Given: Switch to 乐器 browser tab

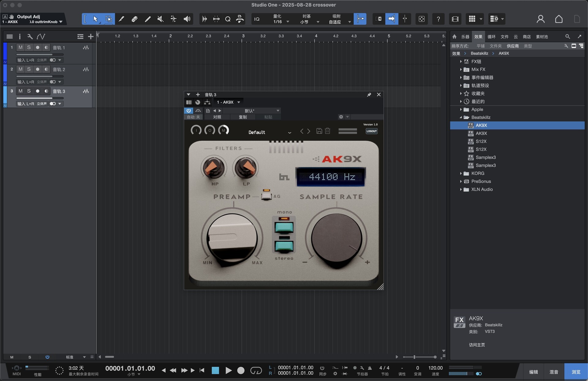Looking at the screenshot, I should 465,37.
